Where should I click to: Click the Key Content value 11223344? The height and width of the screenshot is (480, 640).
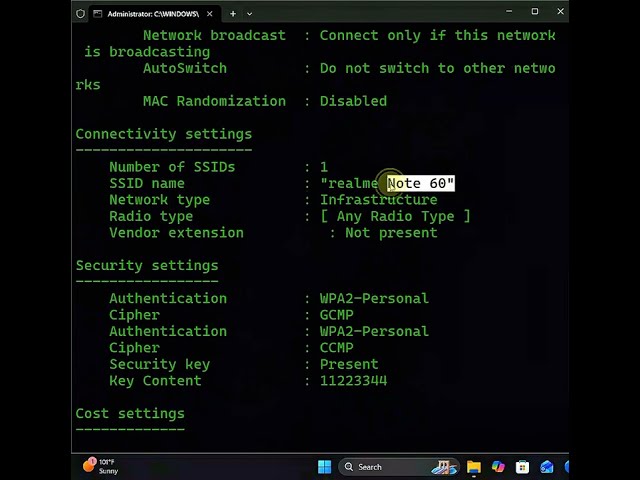353,381
